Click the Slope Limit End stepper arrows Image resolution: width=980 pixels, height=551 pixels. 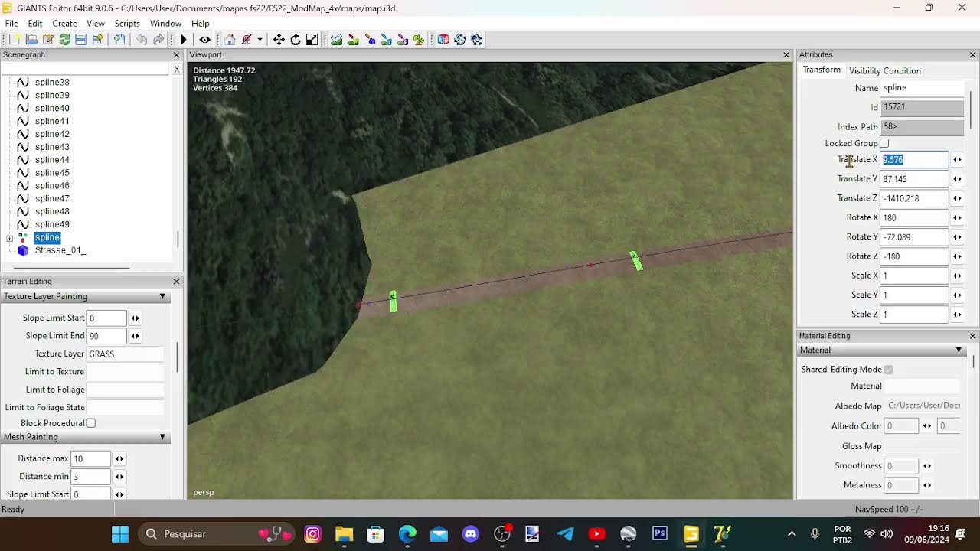coord(135,336)
